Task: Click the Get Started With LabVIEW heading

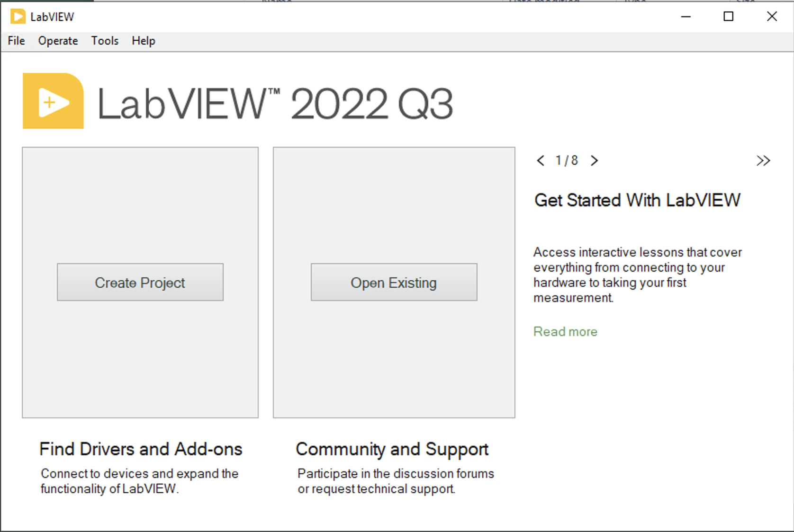Action: coord(637,200)
